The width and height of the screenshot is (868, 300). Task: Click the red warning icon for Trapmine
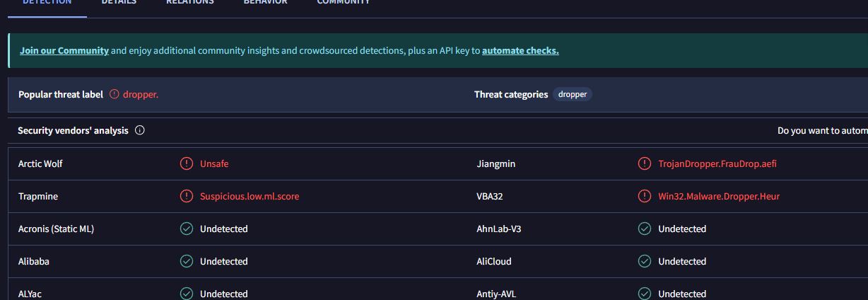pos(187,196)
